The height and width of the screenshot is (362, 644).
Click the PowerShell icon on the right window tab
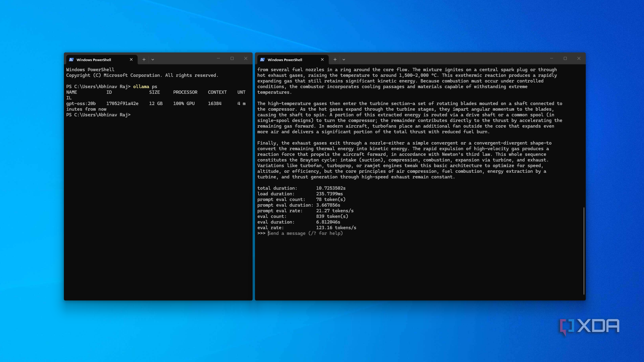tap(263, 60)
